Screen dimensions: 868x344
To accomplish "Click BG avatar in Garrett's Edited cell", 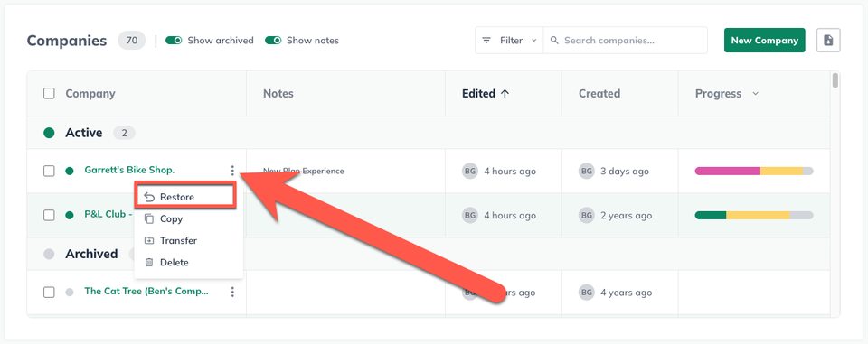I will point(469,171).
